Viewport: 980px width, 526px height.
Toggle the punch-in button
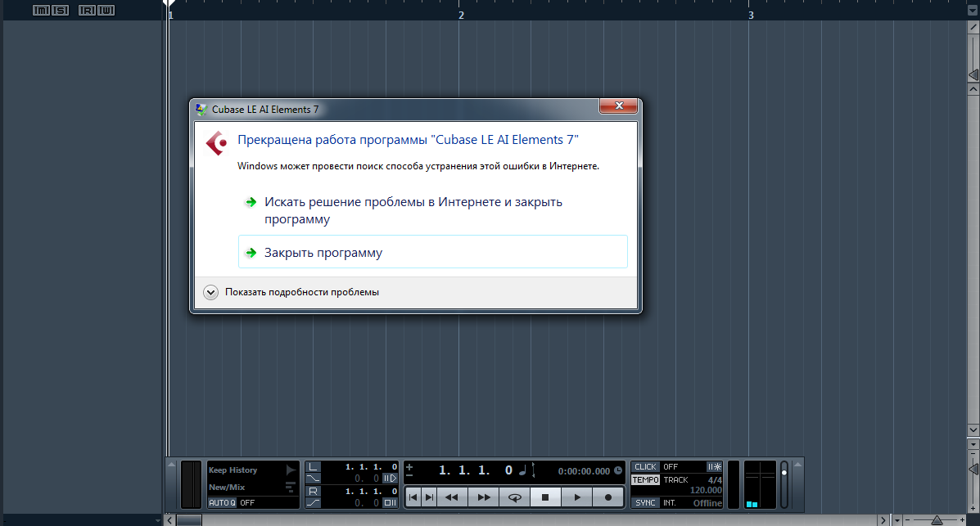click(x=313, y=479)
